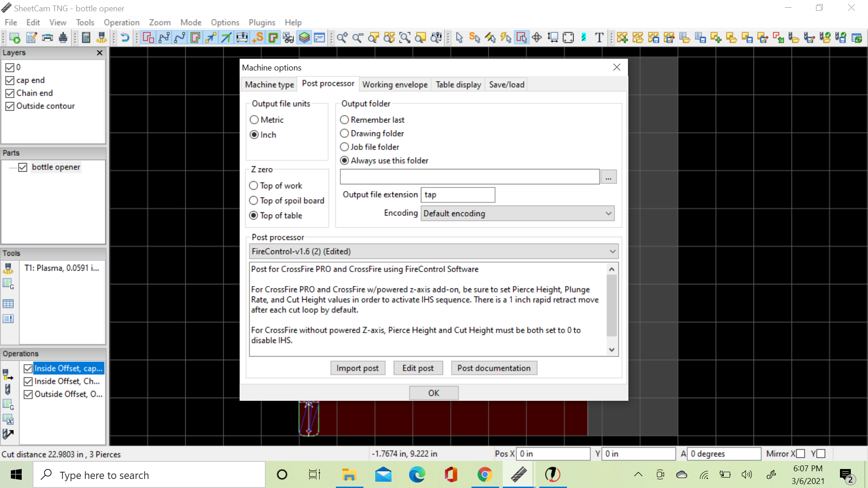Click the tool table grid icon

8,304
